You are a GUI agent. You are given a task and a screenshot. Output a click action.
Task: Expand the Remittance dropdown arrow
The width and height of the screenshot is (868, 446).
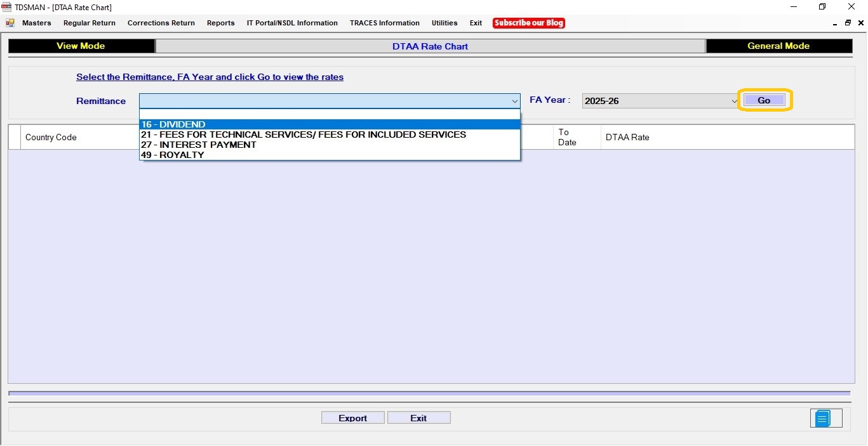coord(514,101)
